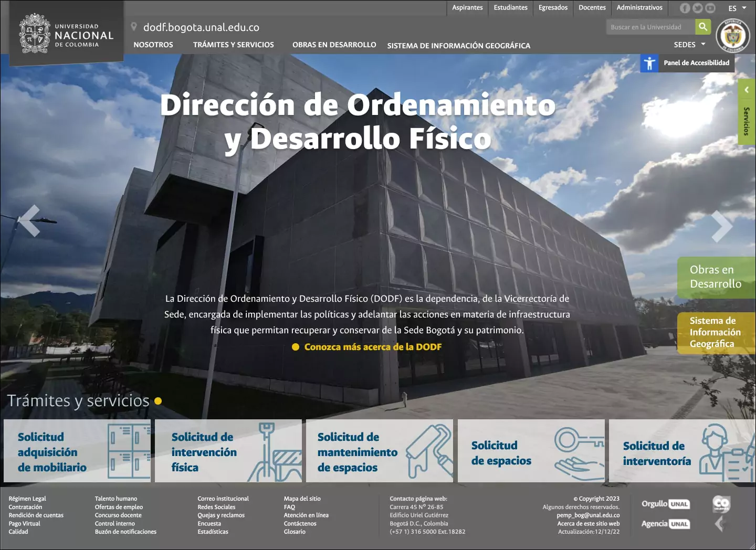Viewport: 756px width, 550px height.
Task: Open the Orgullo UNAL logo link
Action: click(x=666, y=504)
